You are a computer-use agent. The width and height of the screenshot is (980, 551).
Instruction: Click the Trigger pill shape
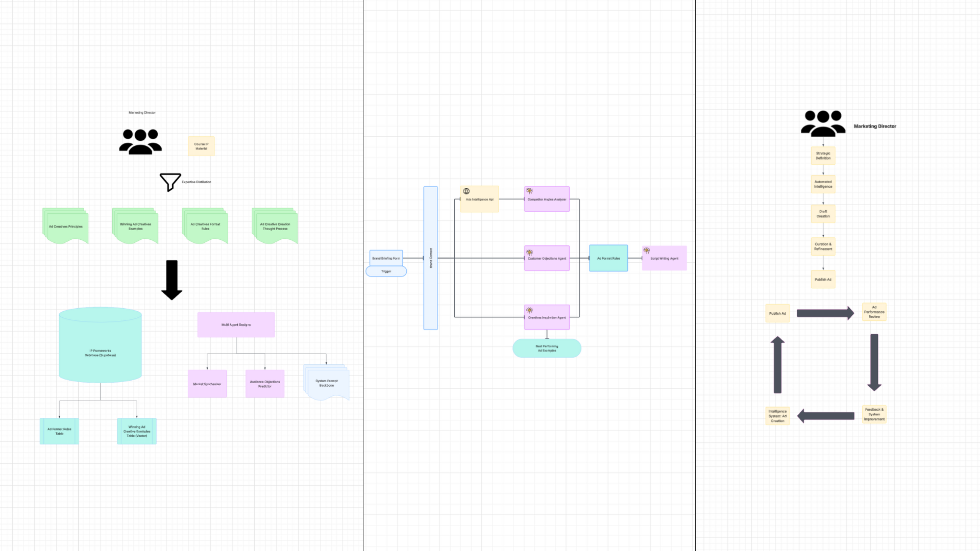coord(386,271)
